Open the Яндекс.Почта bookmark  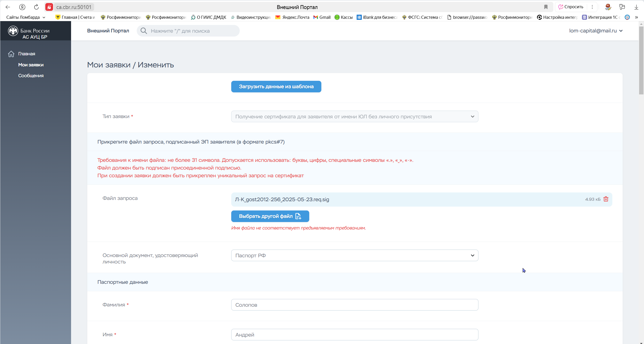click(292, 17)
